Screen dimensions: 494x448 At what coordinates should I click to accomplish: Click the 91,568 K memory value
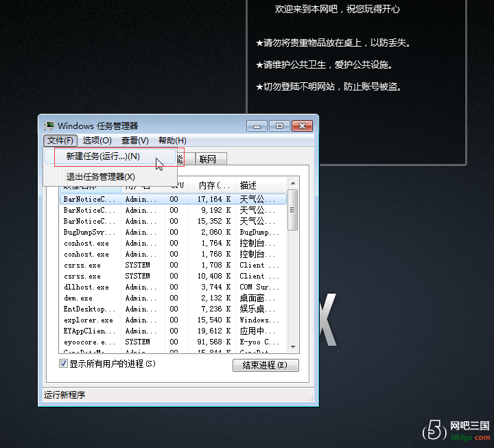(214, 342)
